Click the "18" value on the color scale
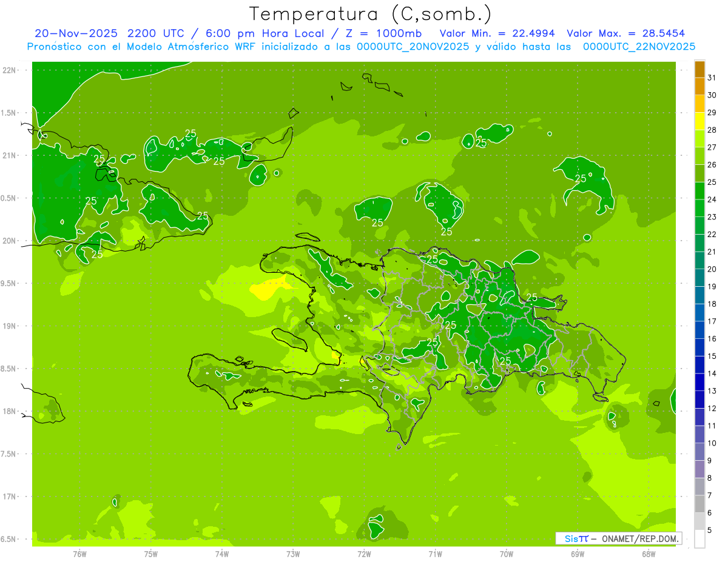 pyautogui.click(x=712, y=304)
